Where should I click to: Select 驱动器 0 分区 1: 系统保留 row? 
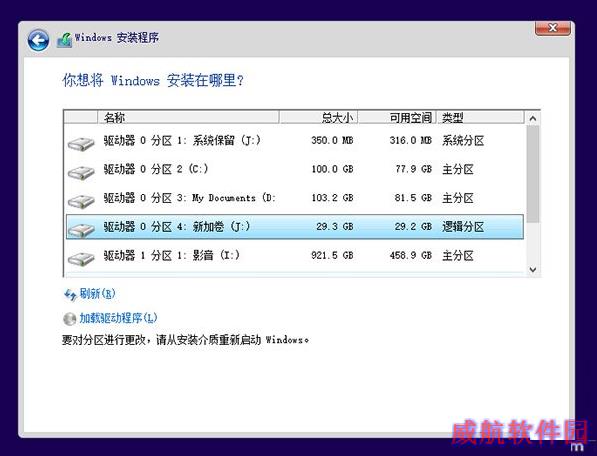(295, 141)
